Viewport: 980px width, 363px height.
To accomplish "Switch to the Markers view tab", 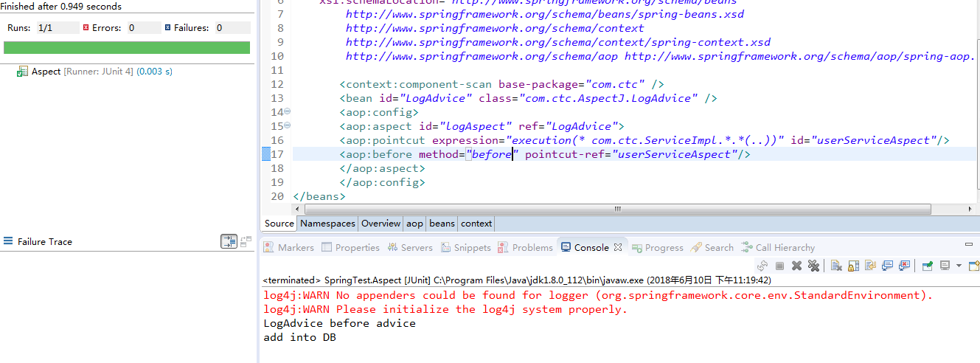I will pyautogui.click(x=289, y=247).
